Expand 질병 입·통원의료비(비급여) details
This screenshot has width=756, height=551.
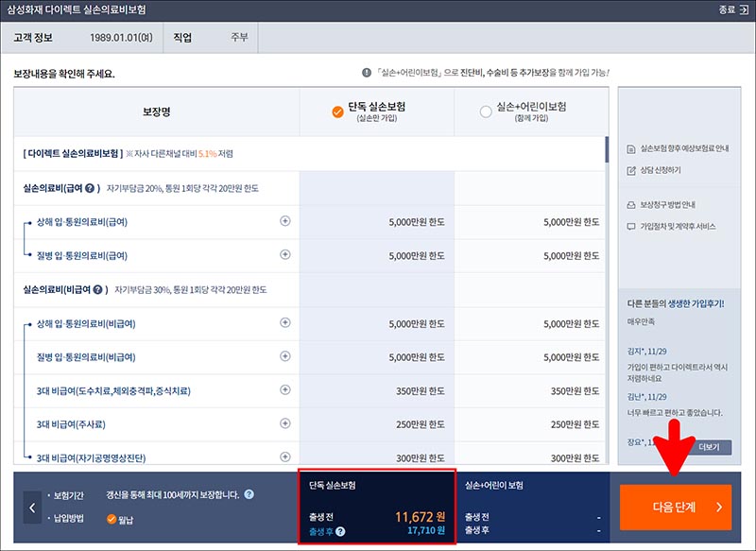pos(285,356)
